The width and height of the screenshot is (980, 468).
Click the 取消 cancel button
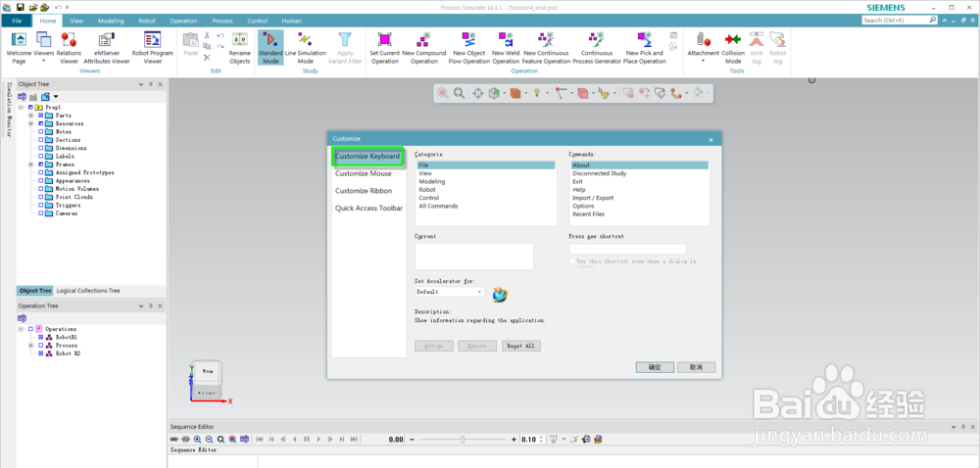[x=696, y=367]
